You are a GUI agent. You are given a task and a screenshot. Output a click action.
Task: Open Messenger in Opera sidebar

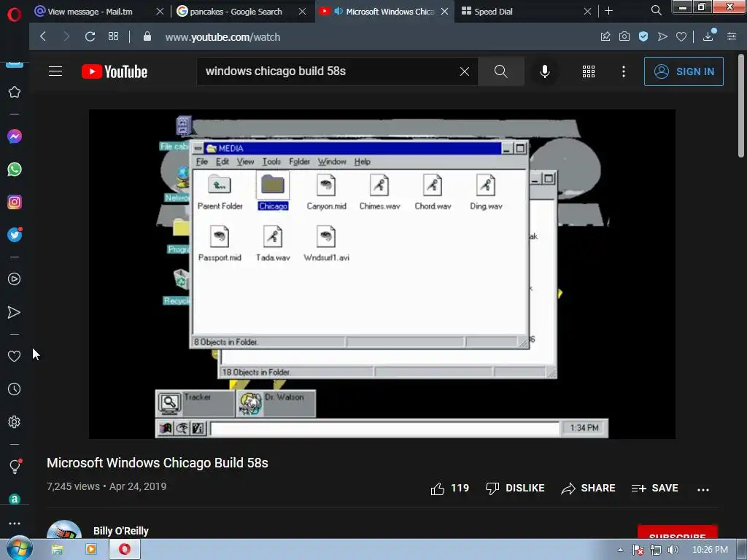[x=15, y=136]
